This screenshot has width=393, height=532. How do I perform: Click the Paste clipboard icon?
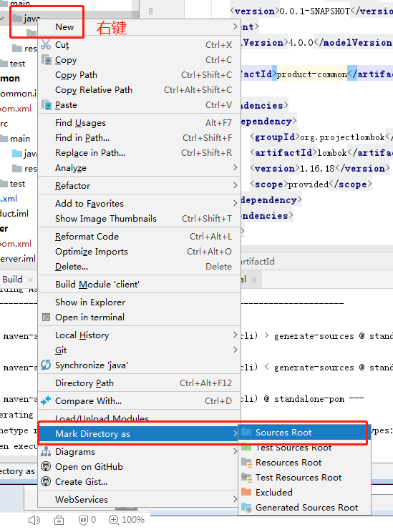46,105
